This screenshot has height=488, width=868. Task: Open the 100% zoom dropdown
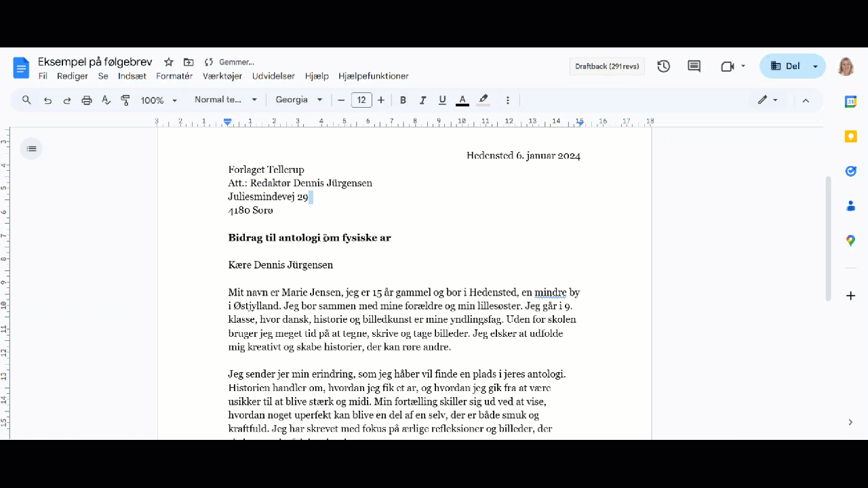point(159,100)
